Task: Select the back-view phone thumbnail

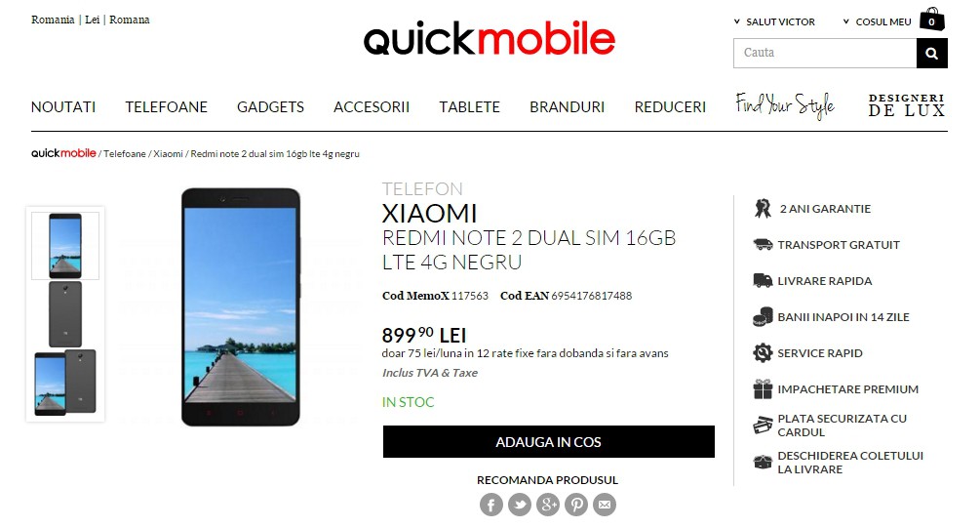Action: pyautogui.click(x=65, y=314)
